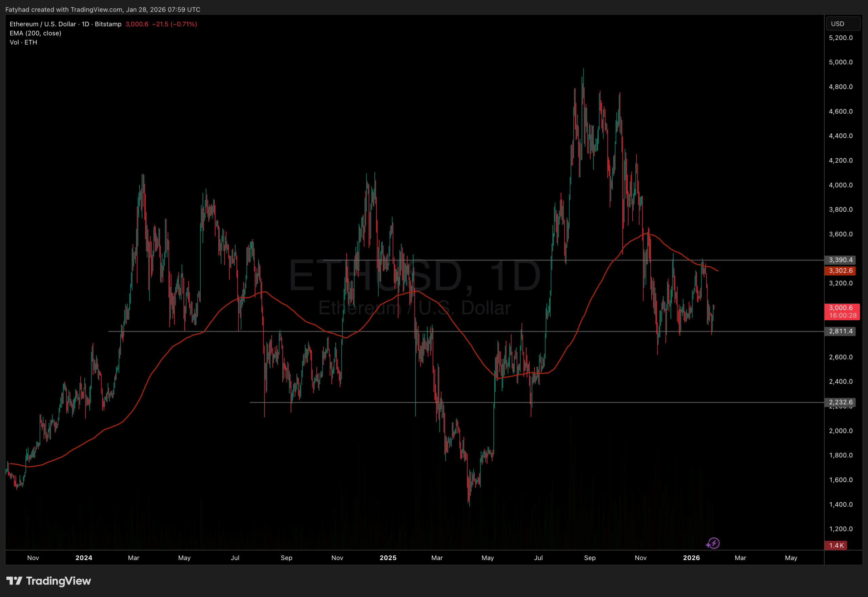The height and width of the screenshot is (597, 868).
Task: Click the 2024 label on time axis
Action: pos(84,558)
